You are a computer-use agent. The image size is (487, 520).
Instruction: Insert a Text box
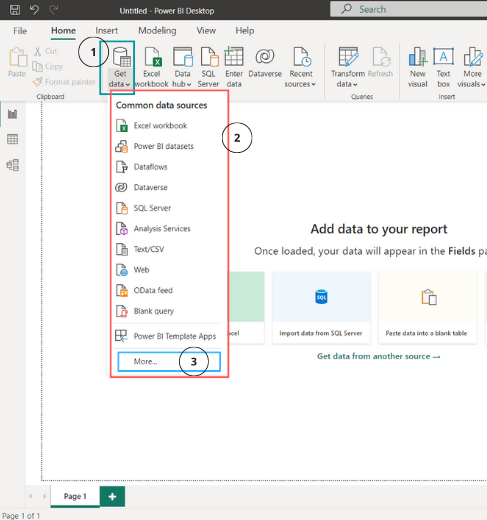click(443, 67)
